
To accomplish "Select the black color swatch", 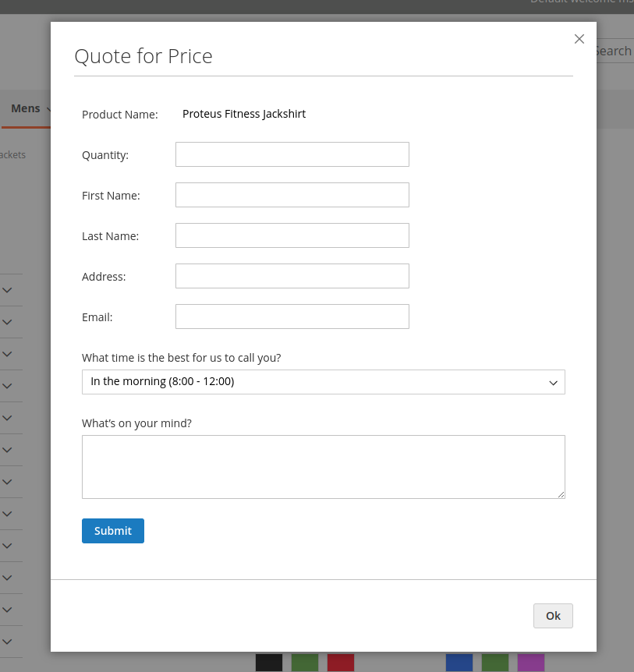I will [269, 663].
